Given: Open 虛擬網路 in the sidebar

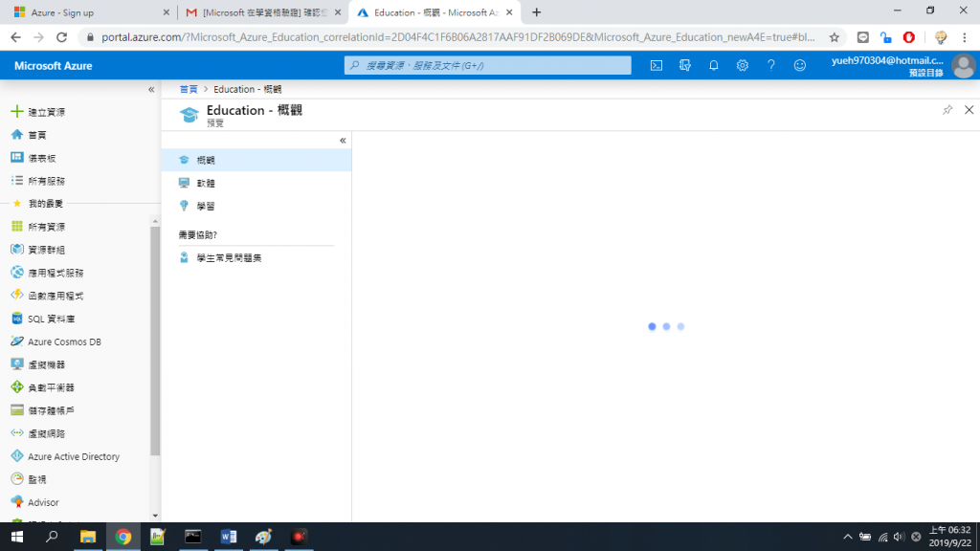Looking at the screenshot, I should tap(38, 433).
